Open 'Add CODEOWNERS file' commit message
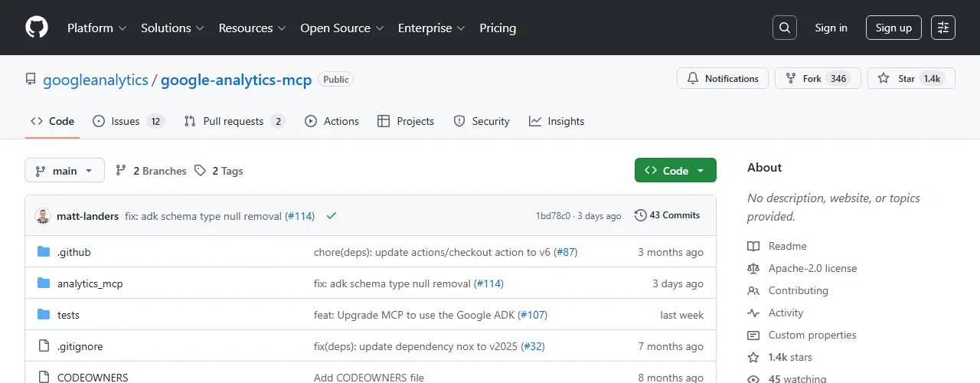980x383 pixels. [x=369, y=378]
